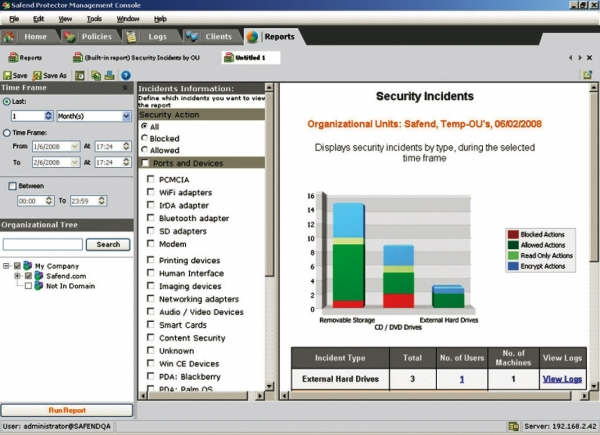Close the current report tab with X
Viewport: 600px width, 435px height.
(587, 58)
